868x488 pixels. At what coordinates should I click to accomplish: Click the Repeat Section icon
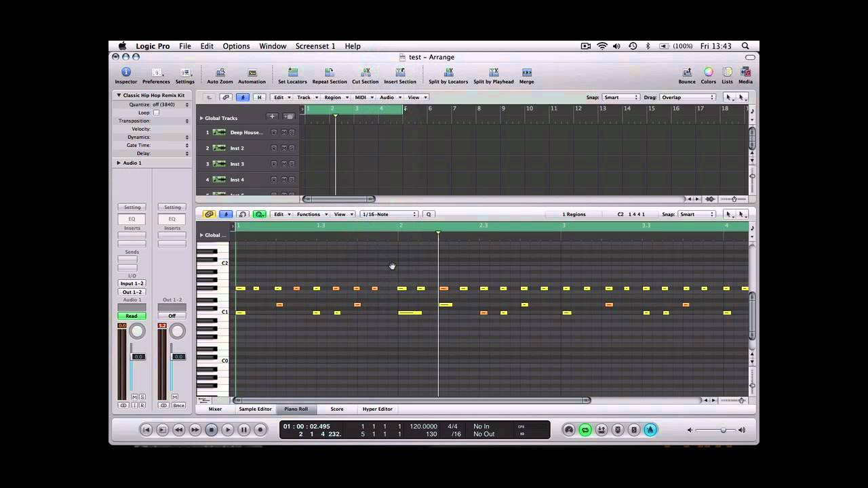tap(329, 73)
